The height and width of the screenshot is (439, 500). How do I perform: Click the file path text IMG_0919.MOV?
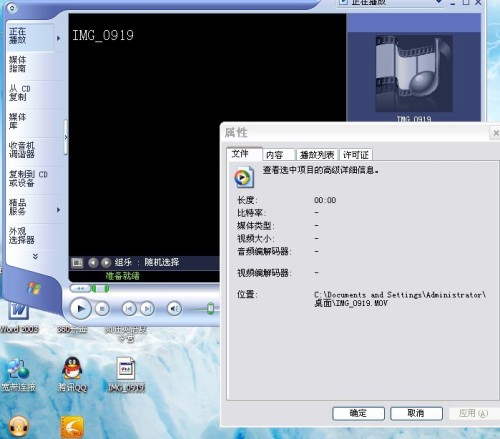(361, 303)
